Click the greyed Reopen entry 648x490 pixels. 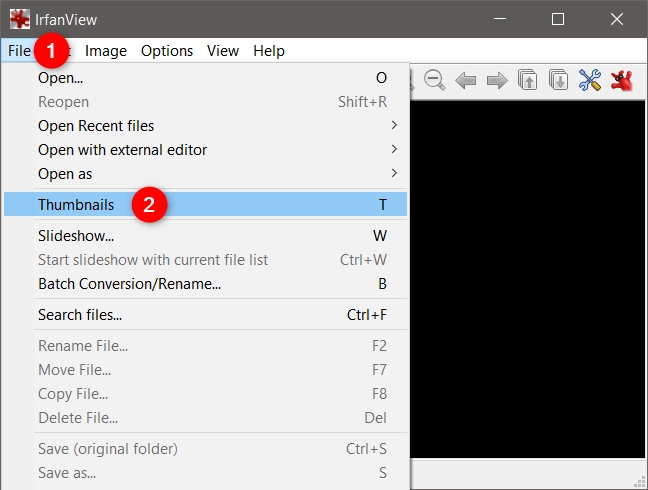point(205,102)
